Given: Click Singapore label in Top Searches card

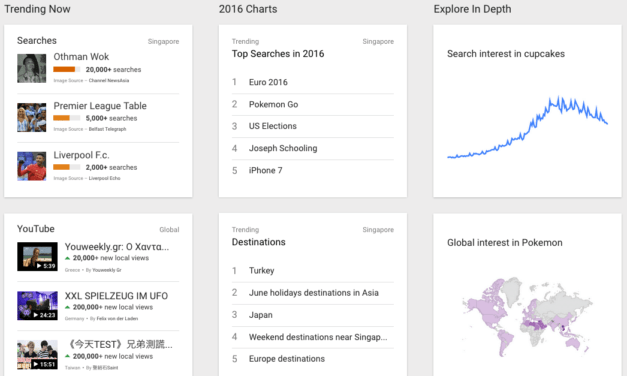Looking at the screenshot, I should pos(378,42).
